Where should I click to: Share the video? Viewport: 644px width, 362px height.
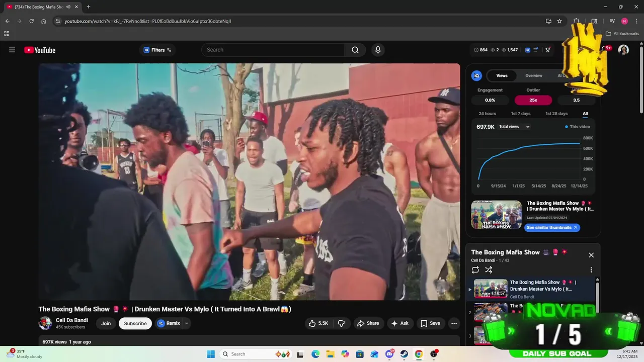tap(368, 323)
